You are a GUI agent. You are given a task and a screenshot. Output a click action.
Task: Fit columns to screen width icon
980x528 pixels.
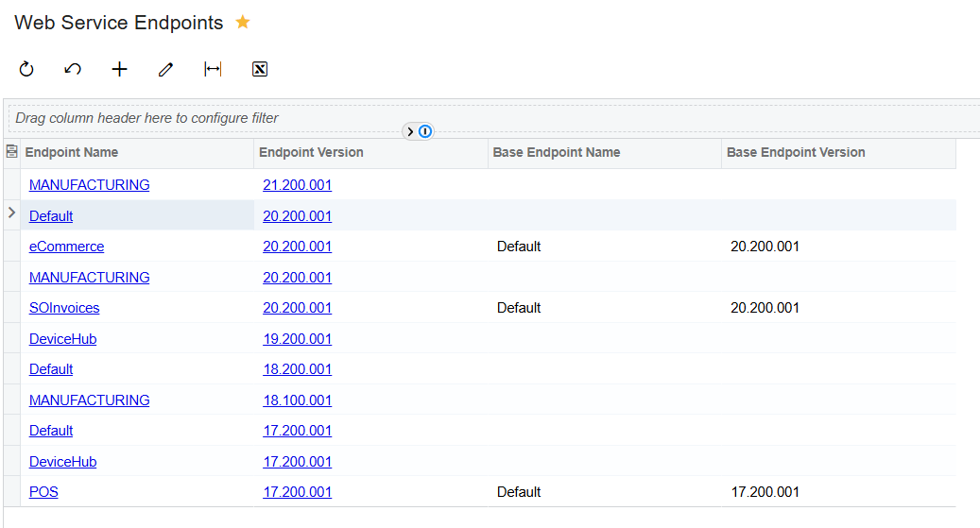pyautogui.click(x=213, y=69)
